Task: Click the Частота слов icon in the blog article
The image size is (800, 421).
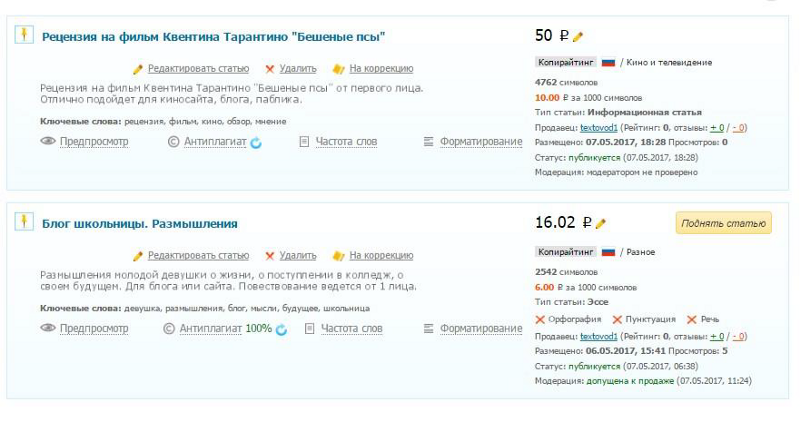Action: click(309, 328)
